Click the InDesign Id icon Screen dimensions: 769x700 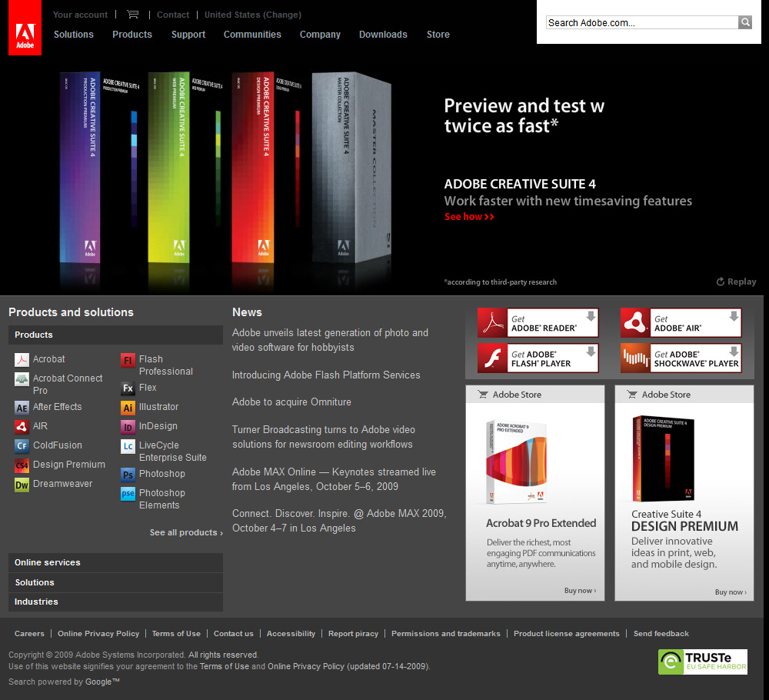point(128,427)
